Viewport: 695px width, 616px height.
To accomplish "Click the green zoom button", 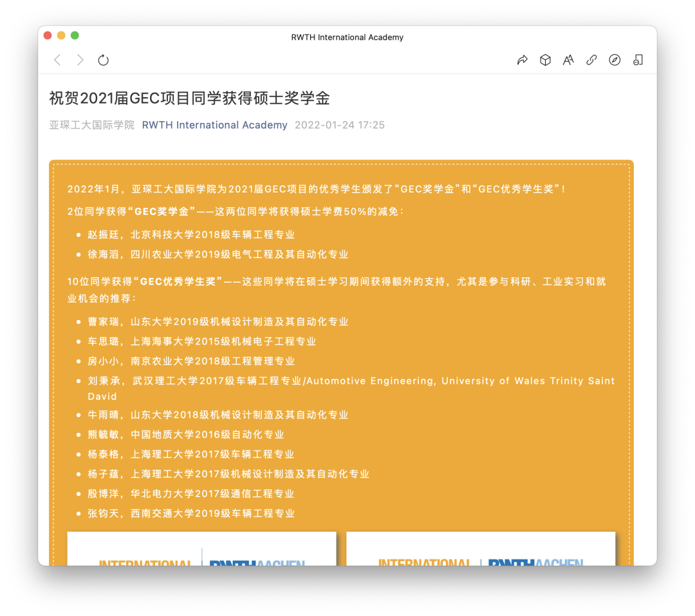I will coord(75,35).
